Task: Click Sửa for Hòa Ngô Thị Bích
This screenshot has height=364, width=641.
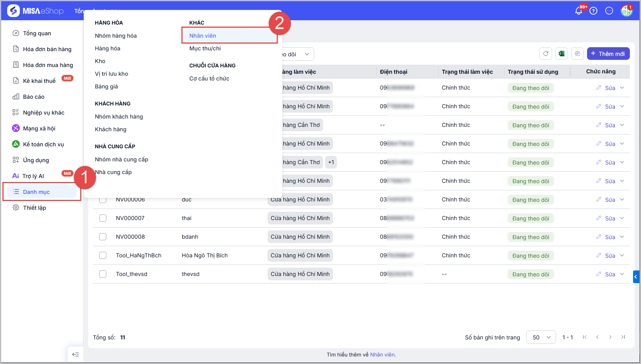Action: coord(610,256)
